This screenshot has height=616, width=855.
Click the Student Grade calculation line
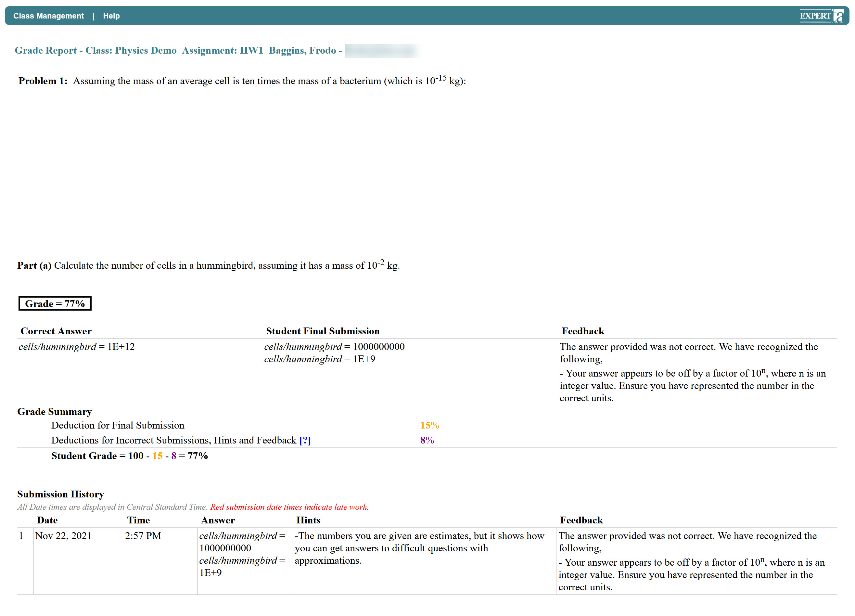pyautogui.click(x=129, y=456)
